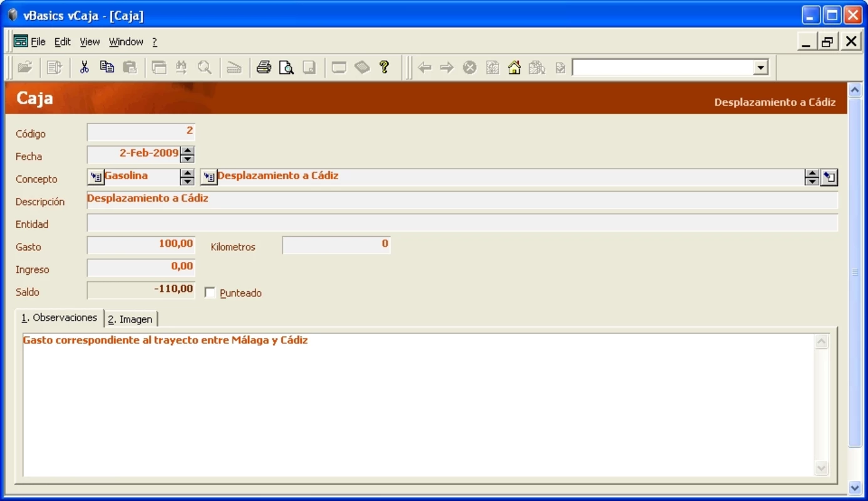
Task: Click the Desplazamiento a Cádiz concept field
Action: [510, 177]
